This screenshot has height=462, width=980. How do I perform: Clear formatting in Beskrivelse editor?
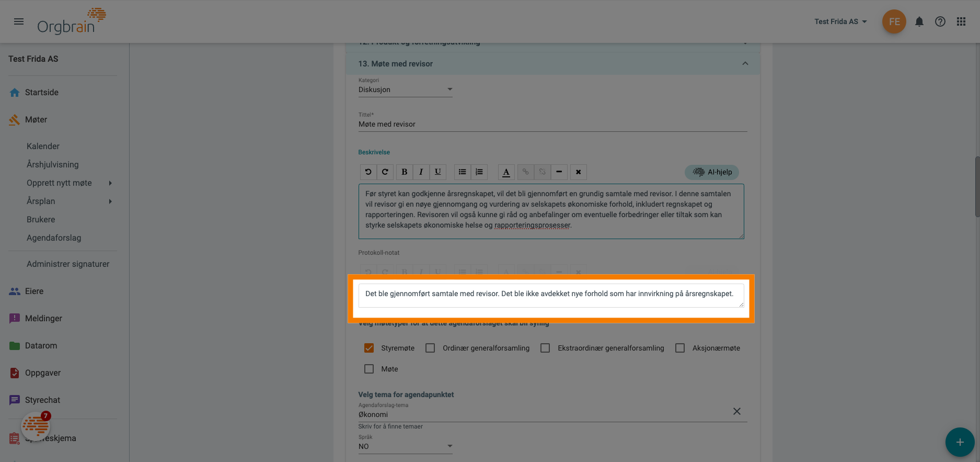point(579,172)
